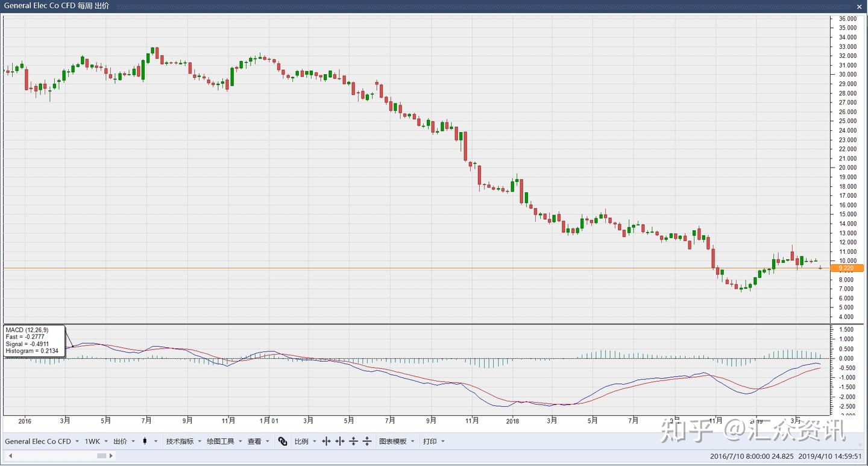
Task: Click the chain link chart icon
Action: pos(283,441)
